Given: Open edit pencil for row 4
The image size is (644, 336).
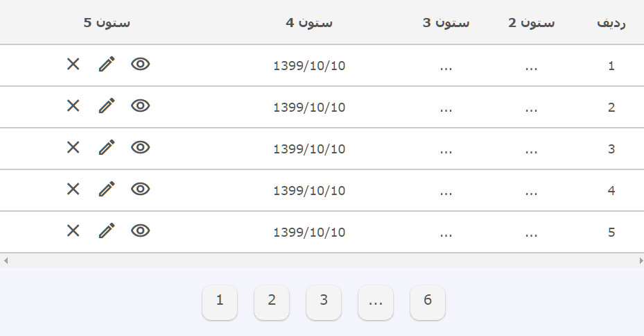Looking at the screenshot, I should coord(107,189).
